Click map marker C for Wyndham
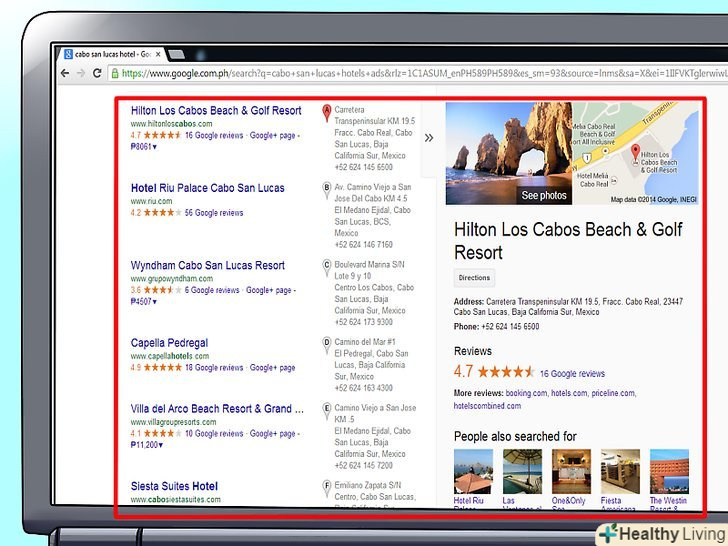This screenshot has width=728, height=546. [x=326, y=267]
